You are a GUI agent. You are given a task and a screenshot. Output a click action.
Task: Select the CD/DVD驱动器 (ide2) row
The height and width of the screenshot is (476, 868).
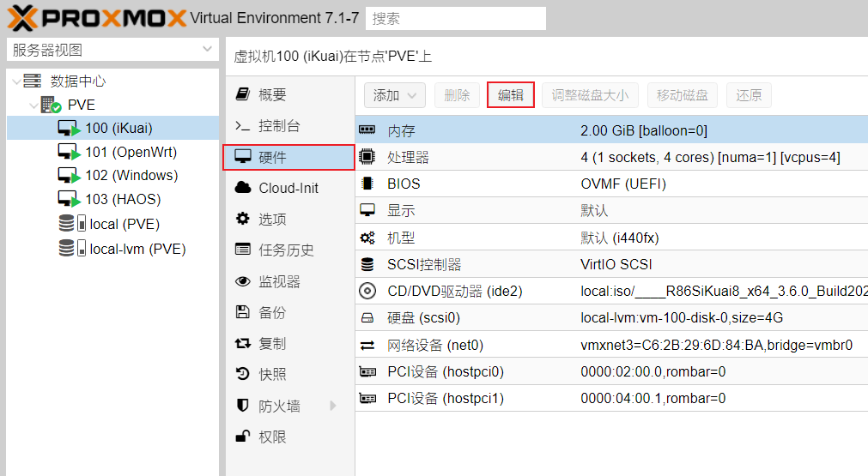tap(611, 291)
